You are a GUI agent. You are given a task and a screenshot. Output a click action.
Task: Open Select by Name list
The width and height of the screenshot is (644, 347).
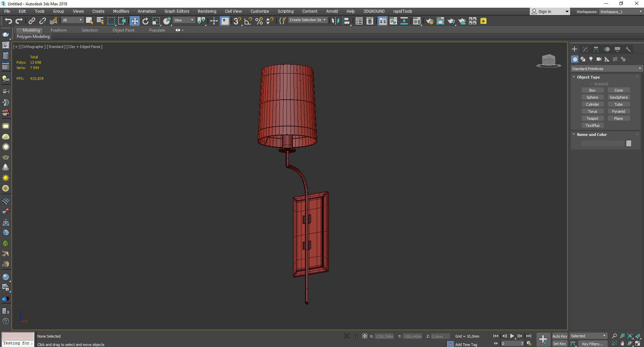tap(100, 21)
